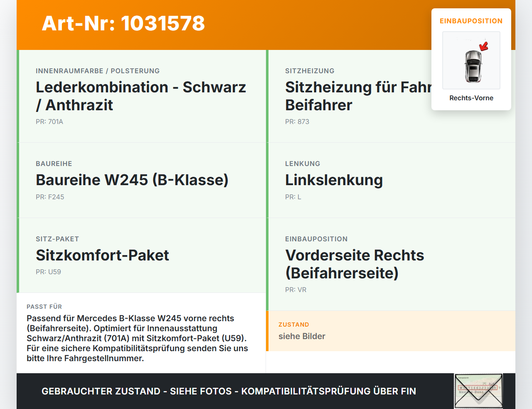Click the LENKUNG label

click(x=303, y=164)
